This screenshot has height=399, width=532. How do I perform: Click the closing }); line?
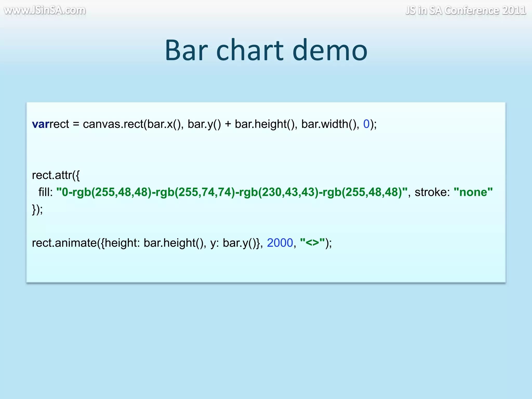point(37,209)
